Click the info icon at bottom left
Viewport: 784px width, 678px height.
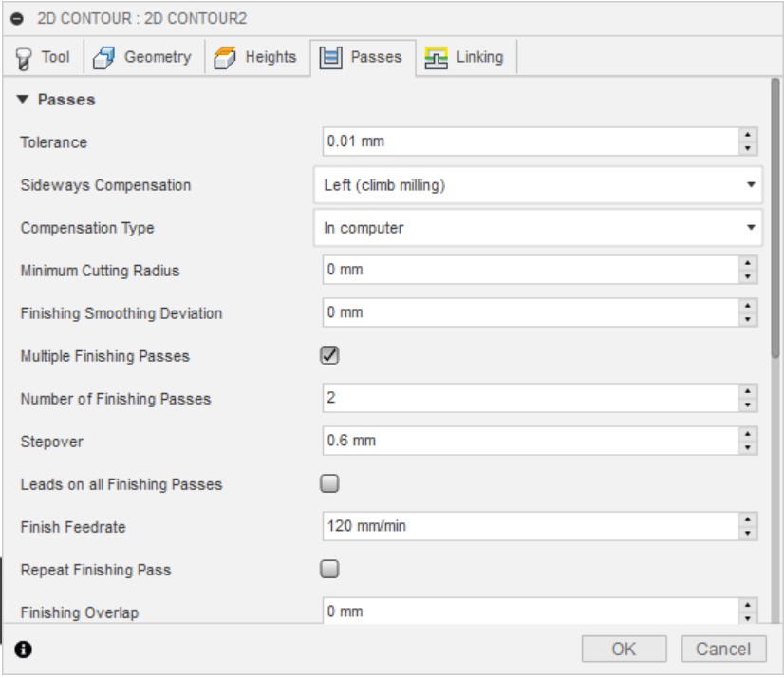(23, 650)
